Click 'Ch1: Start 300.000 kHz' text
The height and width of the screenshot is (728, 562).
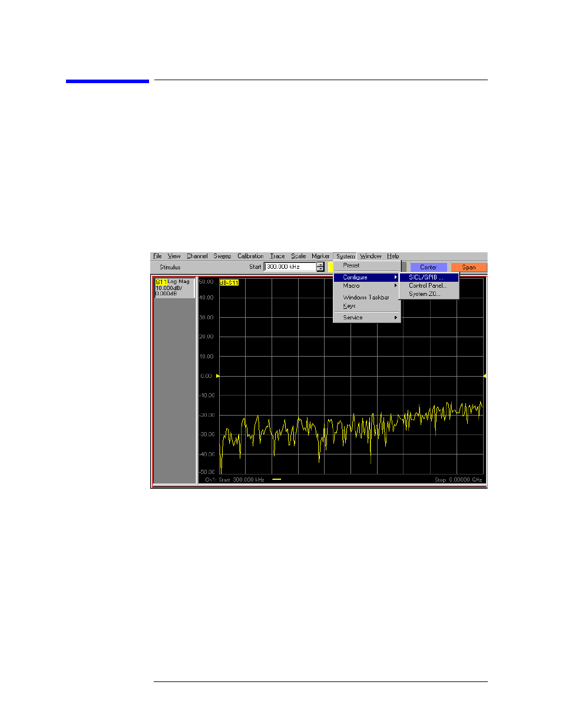pos(234,480)
